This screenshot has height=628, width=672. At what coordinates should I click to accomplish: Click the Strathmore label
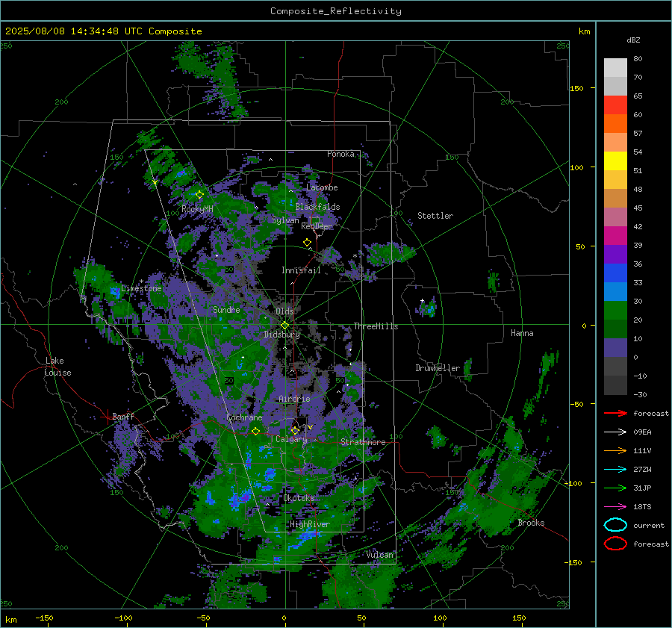[x=363, y=442]
